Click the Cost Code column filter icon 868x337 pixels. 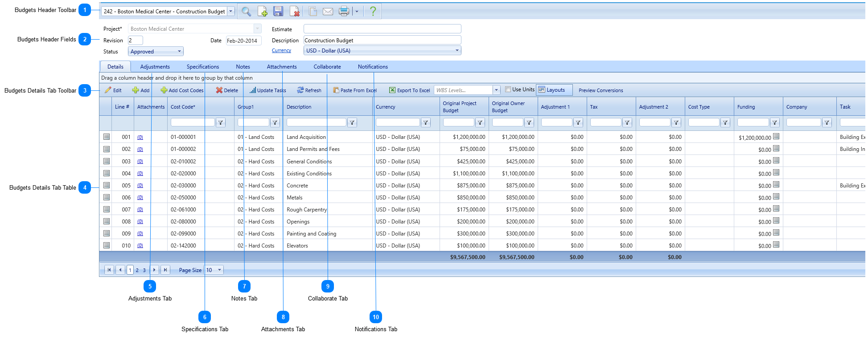click(221, 122)
